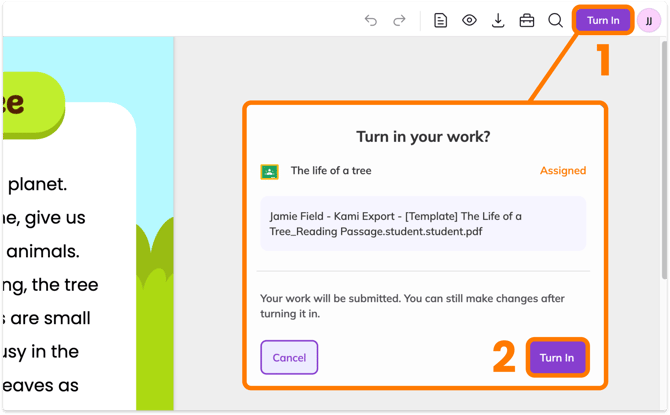This screenshot has height=415, width=670.
Task: Select 'The life of a tree' assignment title
Action: pos(331,171)
